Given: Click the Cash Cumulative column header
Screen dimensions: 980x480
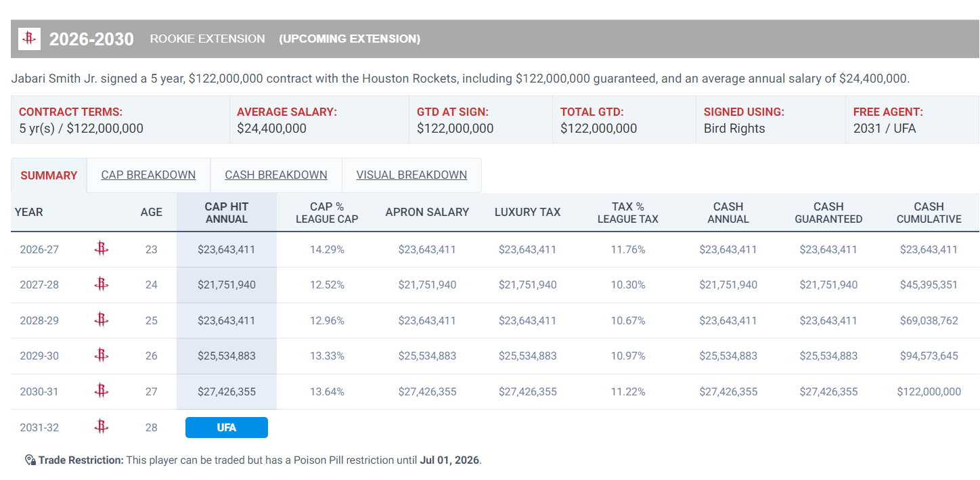Looking at the screenshot, I should (x=929, y=213).
